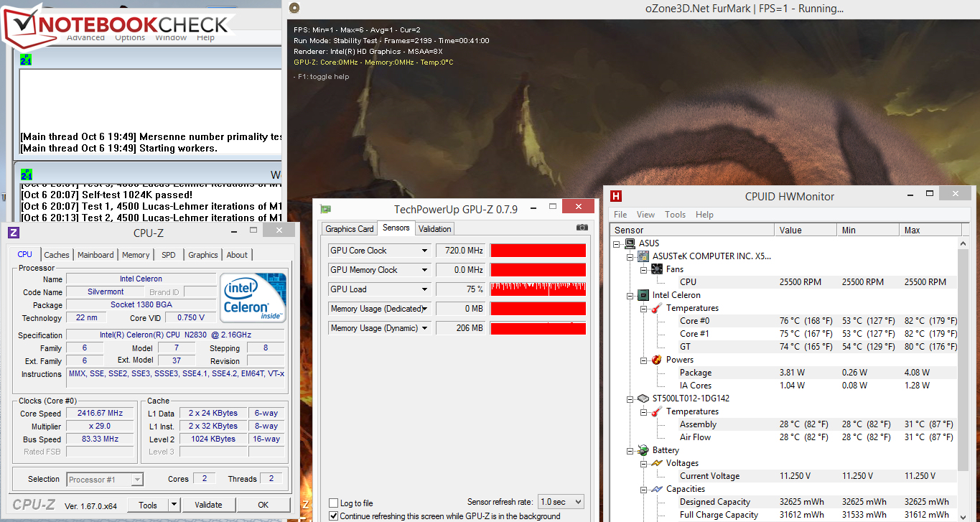
Task: Collapse the Battery tree node in HWMonitor
Action: coord(631,450)
